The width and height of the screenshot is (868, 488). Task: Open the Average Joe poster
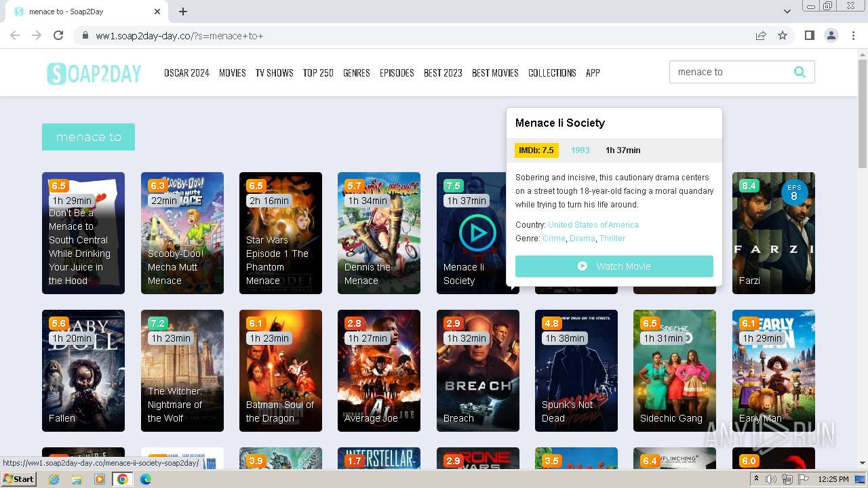pos(379,371)
